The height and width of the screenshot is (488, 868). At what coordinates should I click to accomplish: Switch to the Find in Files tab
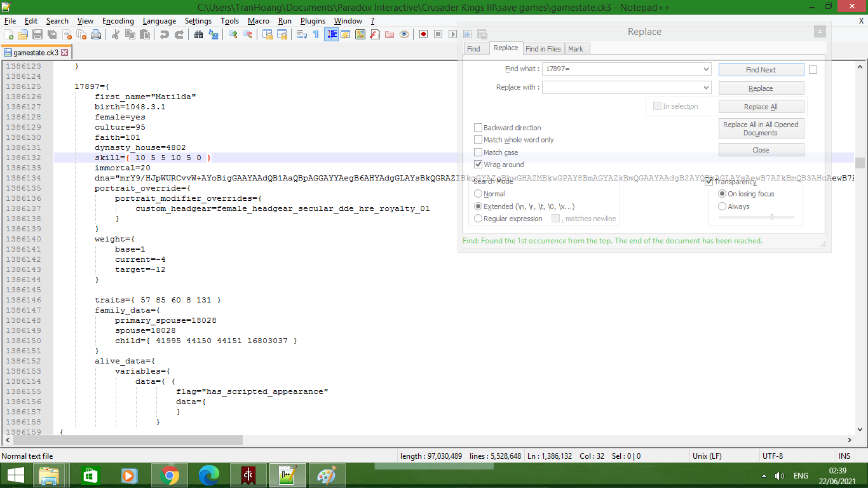[543, 49]
